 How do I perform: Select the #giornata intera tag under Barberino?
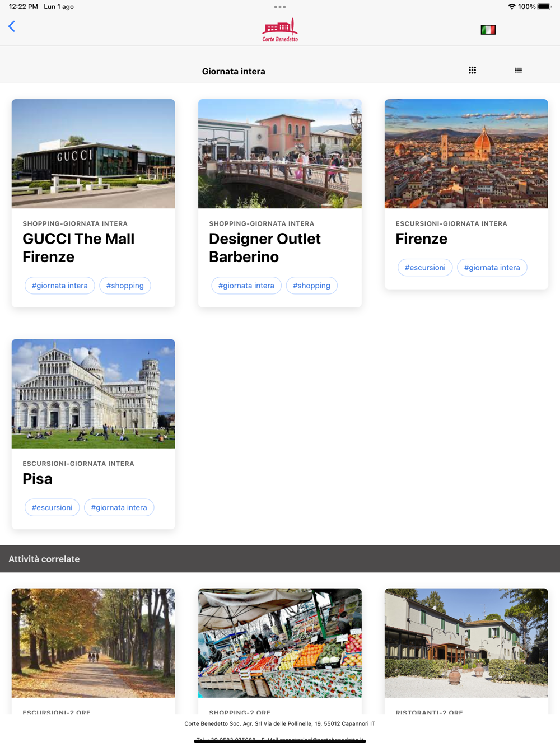click(x=246, y=286)
